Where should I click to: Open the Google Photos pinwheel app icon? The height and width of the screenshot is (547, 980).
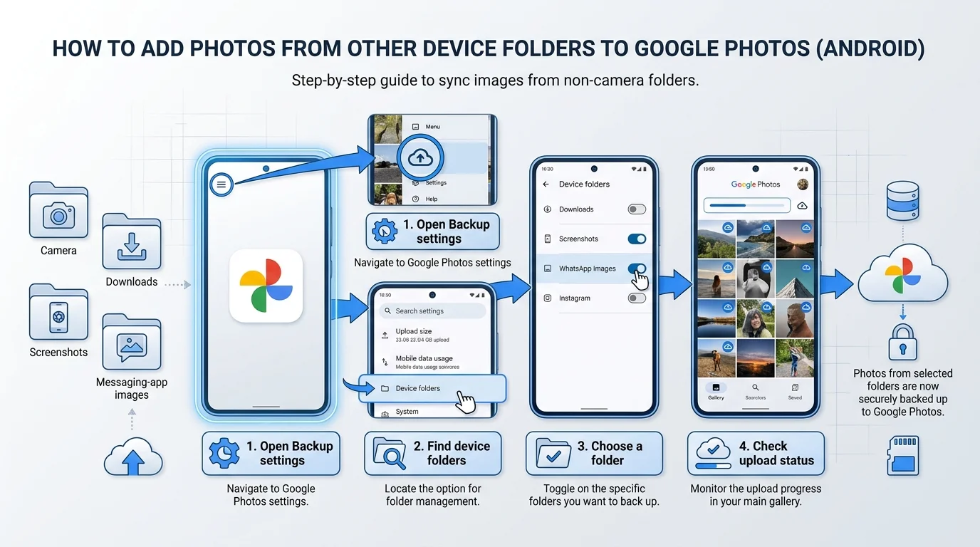[x=266, y=285]
